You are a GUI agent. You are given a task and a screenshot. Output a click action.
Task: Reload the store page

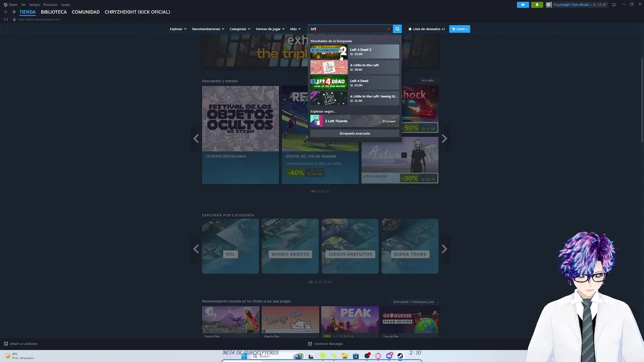(6, 19)
